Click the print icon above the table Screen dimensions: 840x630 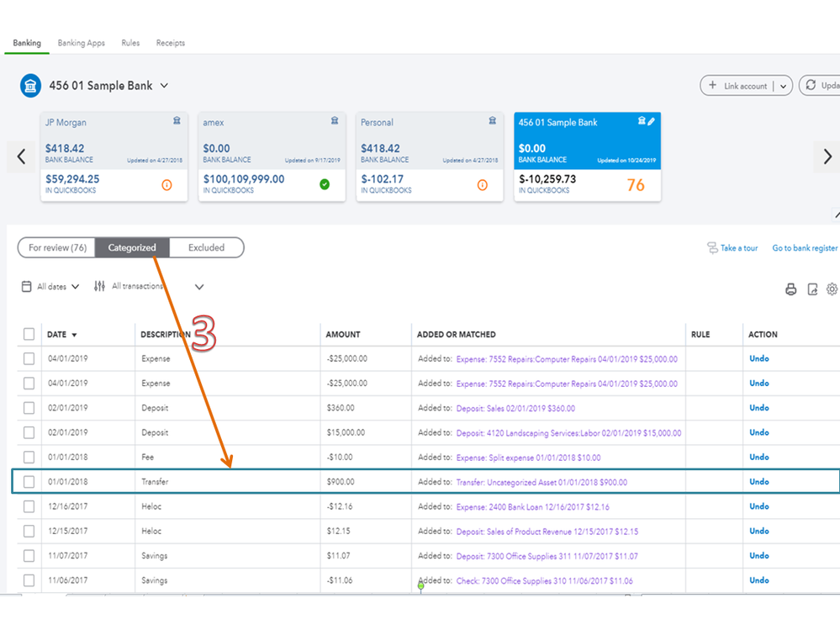coord(790,289)
